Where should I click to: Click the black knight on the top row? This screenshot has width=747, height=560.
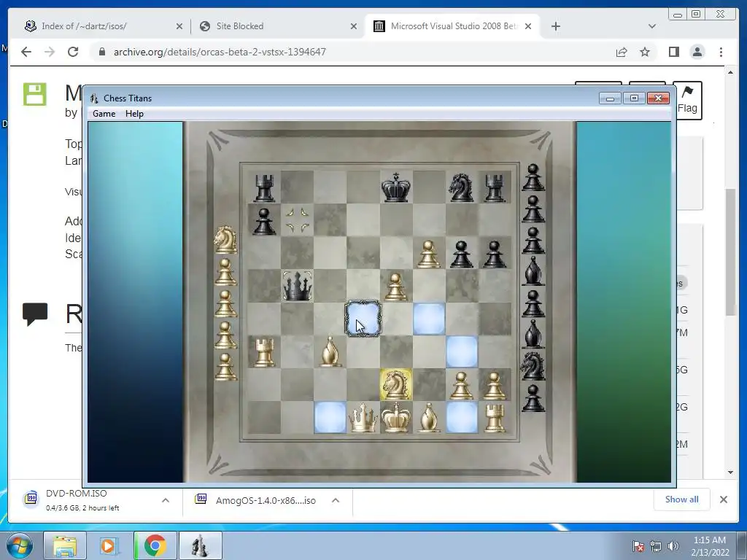(x=461, y=187)
